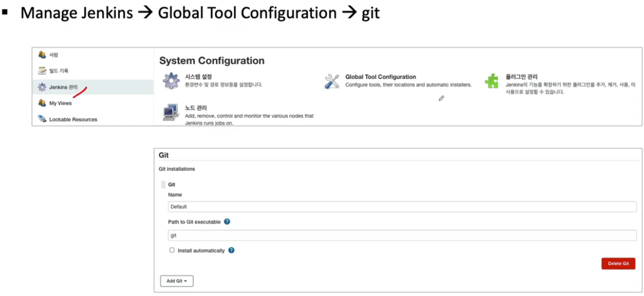Screen dimensions: 644x296
Task: Open the 시스템 설정 link
Action: coord(199,77)
